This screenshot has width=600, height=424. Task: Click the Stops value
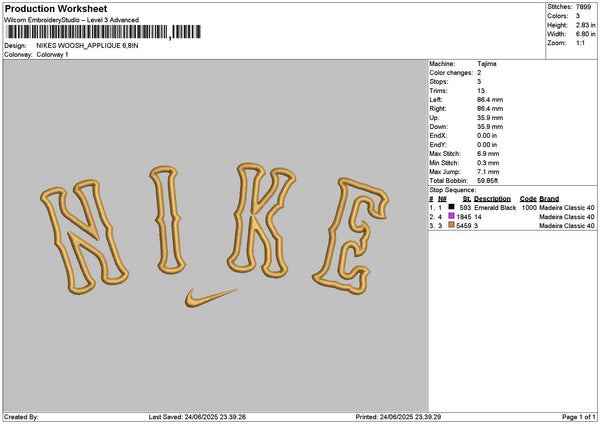(479, 82)
